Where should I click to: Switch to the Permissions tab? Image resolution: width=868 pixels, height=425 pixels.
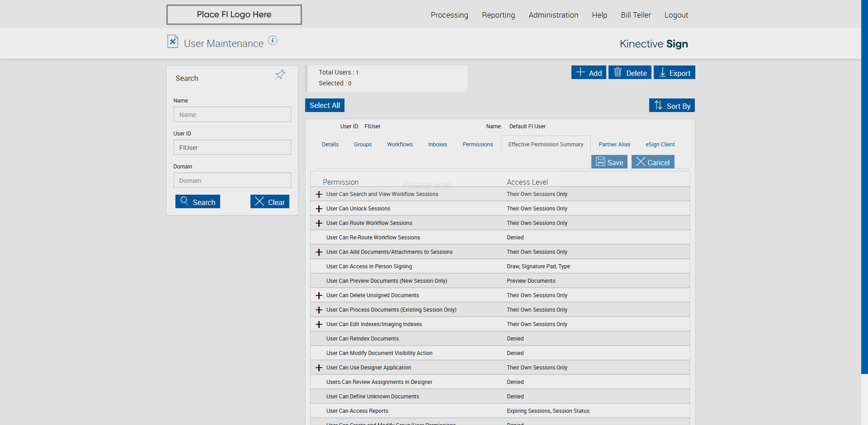click(477, 145)
